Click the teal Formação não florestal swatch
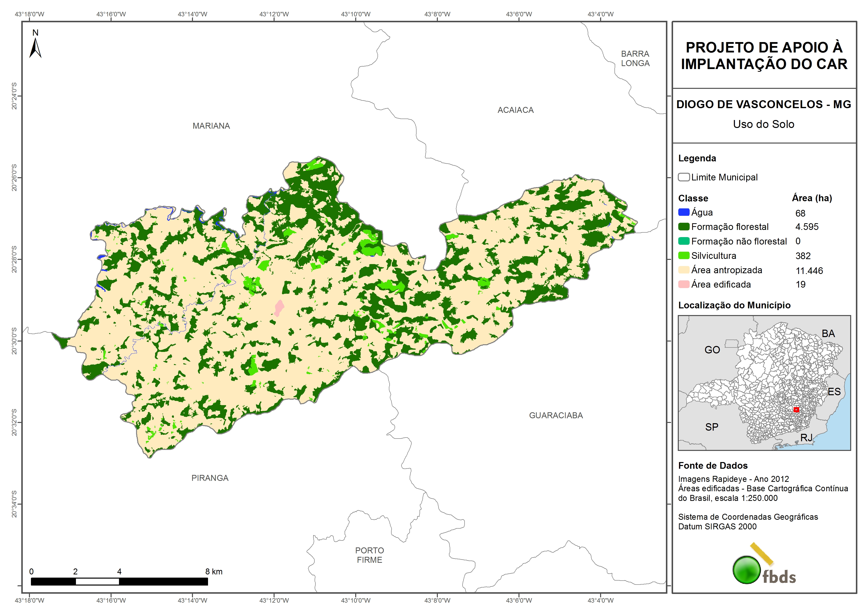The height and width of the screenshot is (614, 868). (683, 241)
